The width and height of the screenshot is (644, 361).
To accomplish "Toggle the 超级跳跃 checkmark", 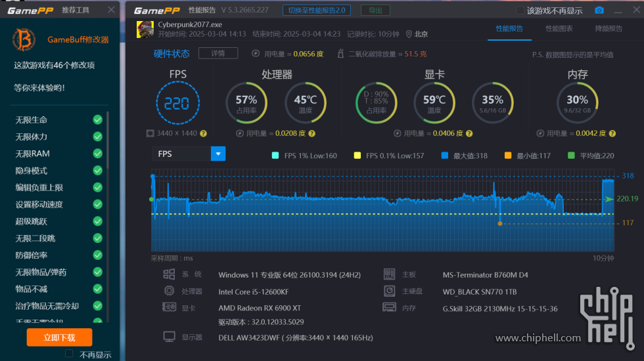I will point(97,221).
